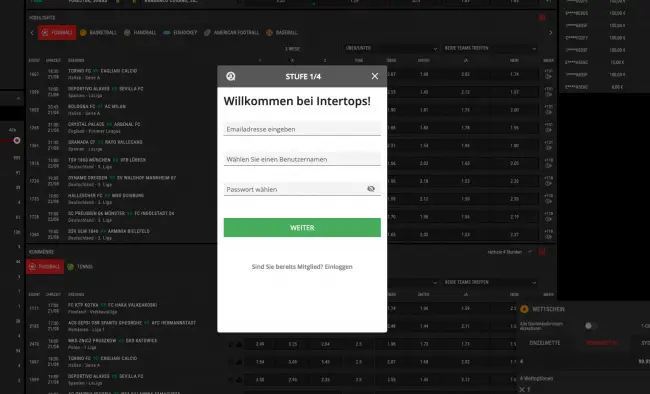Click the tennis ball icon in Kommende
Viewport: 650px width, 394px height.
tap(70, 267)
